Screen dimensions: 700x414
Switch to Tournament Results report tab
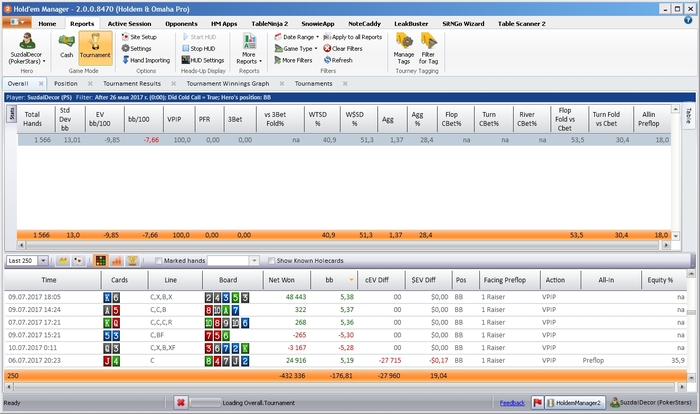(132, 84)
